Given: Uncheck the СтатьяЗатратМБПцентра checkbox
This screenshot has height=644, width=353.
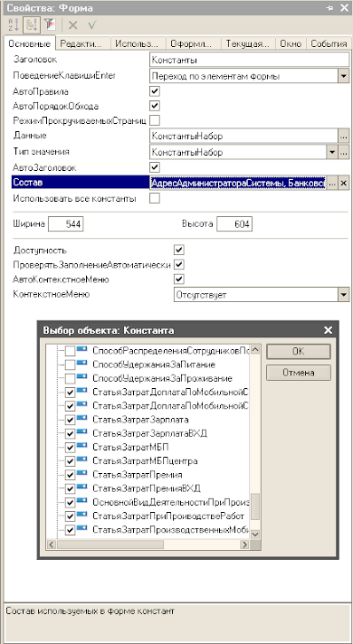Looking at the screenshot, I should pyautogui.click(x=71, y=461).
